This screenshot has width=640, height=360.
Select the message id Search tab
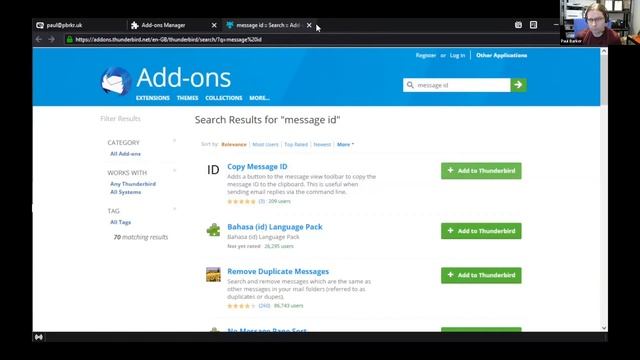tap(269, 25)
